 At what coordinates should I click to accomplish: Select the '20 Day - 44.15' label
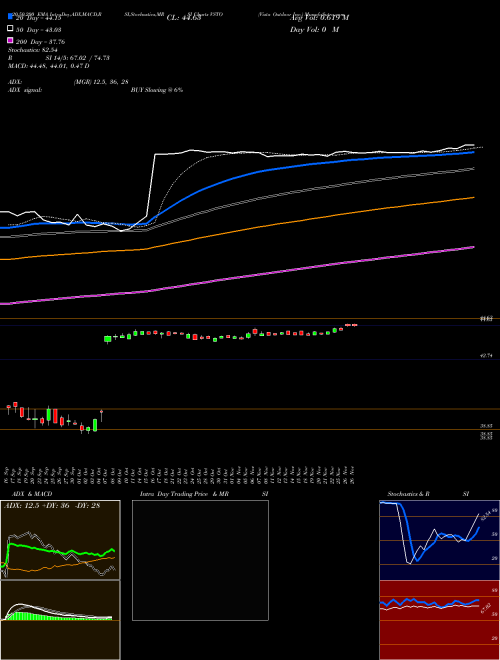tap(38, 18)
